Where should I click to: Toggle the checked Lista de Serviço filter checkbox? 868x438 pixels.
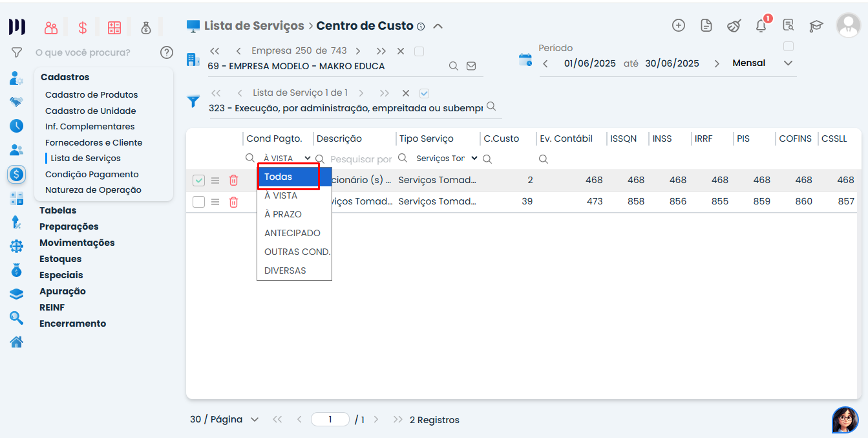[424, 93]
